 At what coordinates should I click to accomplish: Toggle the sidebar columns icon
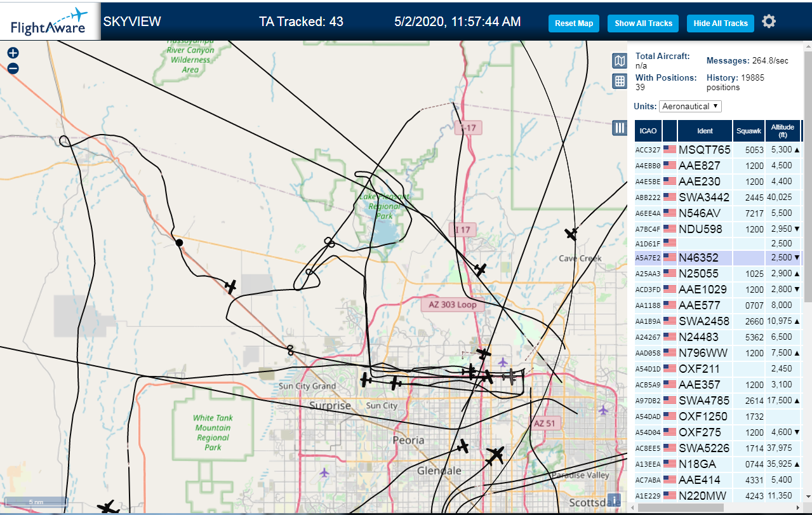click(620, 128)
